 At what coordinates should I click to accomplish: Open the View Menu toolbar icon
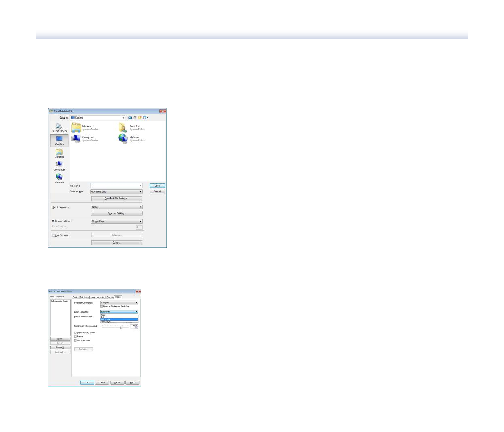[x=145, y=117]
